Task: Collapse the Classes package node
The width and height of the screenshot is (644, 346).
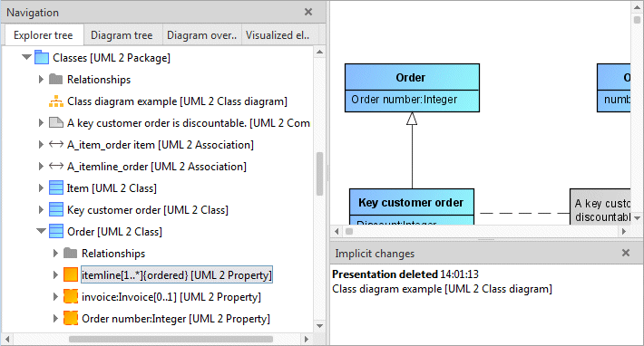Action: pos(26,57)
